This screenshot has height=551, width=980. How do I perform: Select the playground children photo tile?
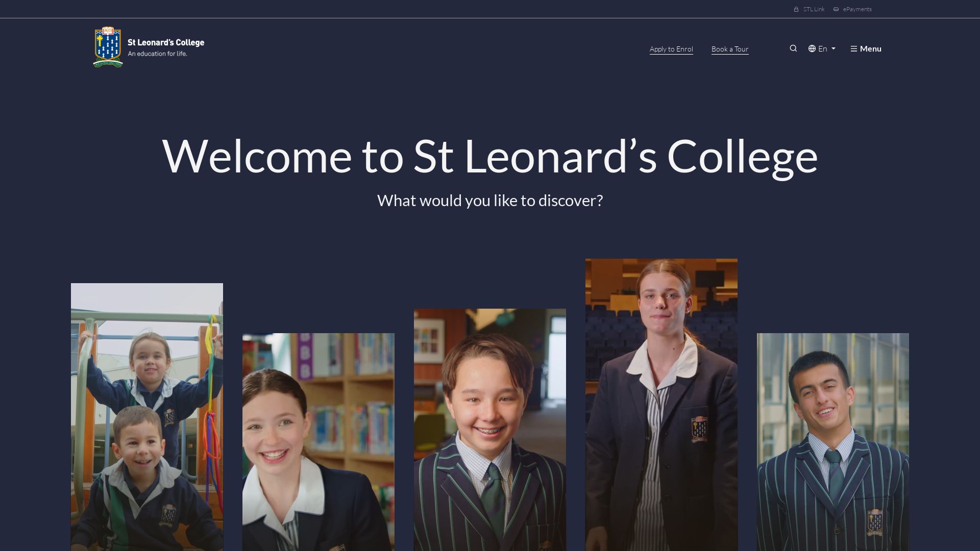coord(147,417)
